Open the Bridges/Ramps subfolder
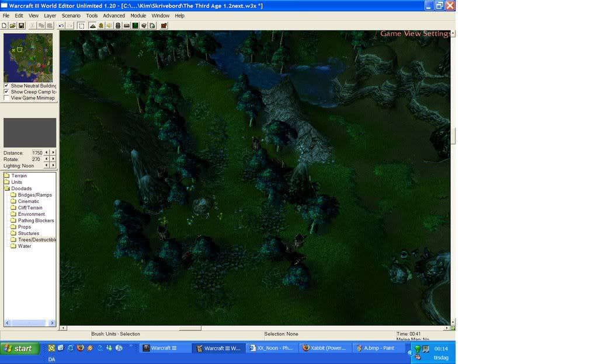The image size is (598, 364). tap(32, 195)
